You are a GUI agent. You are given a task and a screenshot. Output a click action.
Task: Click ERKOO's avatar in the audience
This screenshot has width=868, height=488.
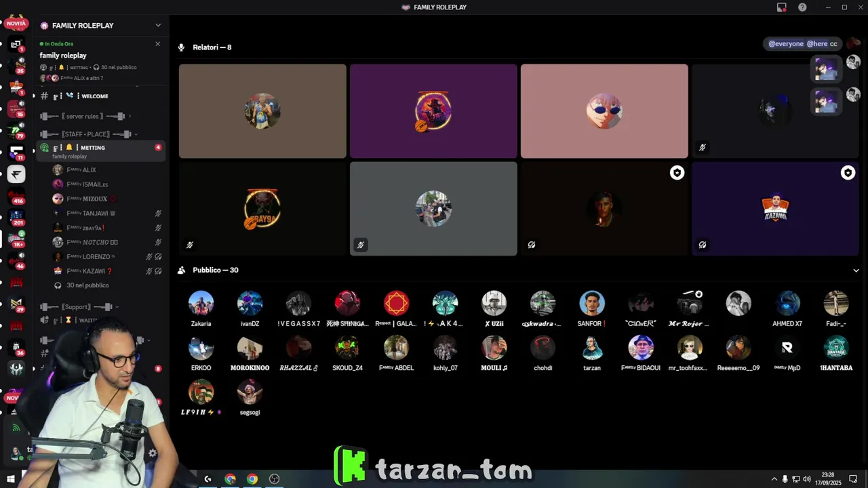tap(201, 347)
